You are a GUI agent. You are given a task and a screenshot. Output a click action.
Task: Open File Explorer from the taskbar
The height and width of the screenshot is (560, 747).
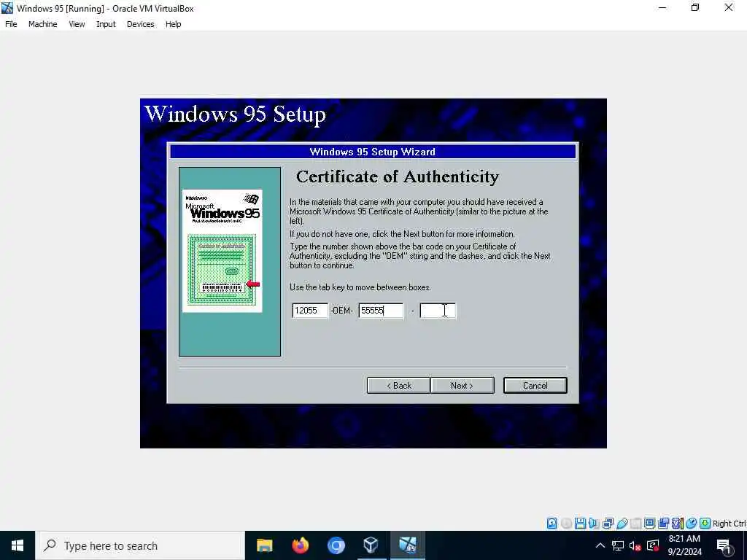(x=264, y=545)
